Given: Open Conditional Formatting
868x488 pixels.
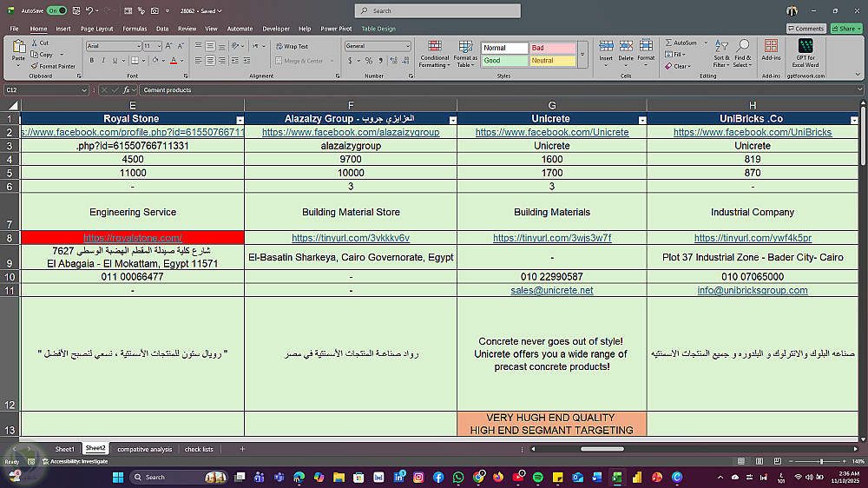Looking at the screenshot, I should [435, 54].
